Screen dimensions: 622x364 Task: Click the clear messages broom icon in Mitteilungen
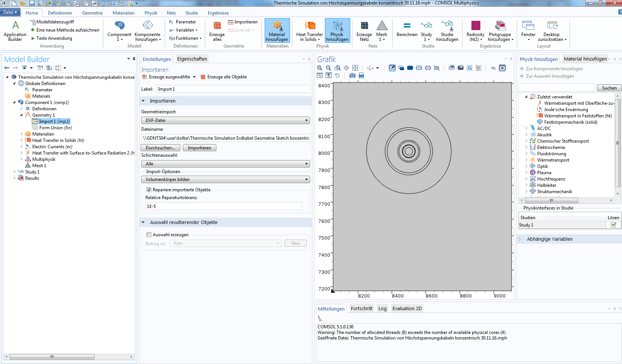point(320,318)
